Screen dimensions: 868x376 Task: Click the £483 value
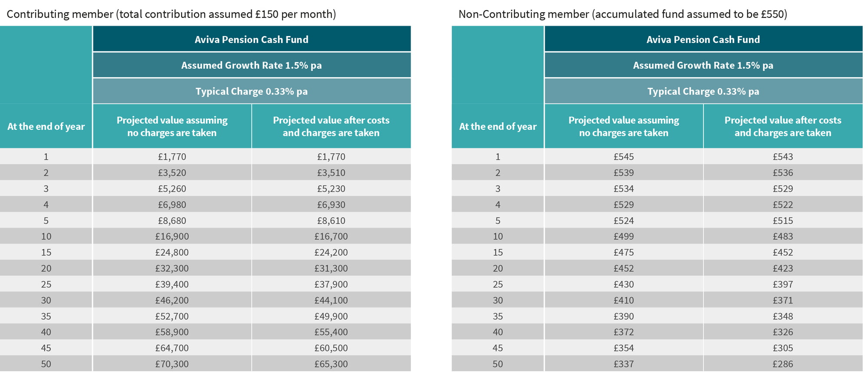(x=783, y=237)
